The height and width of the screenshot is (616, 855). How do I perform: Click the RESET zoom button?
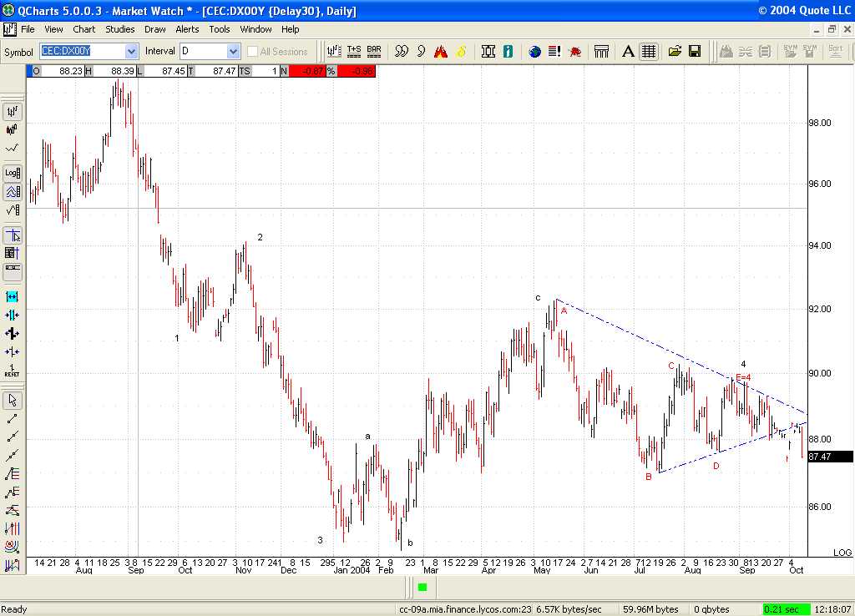pos(12,371)
